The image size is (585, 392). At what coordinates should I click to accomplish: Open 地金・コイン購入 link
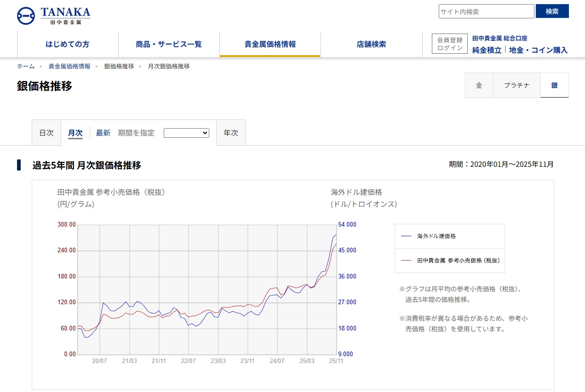pos(538,50)
